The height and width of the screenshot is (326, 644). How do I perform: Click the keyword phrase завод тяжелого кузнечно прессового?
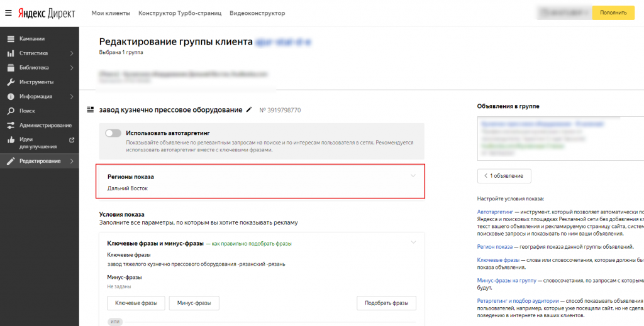pos(196,264)
